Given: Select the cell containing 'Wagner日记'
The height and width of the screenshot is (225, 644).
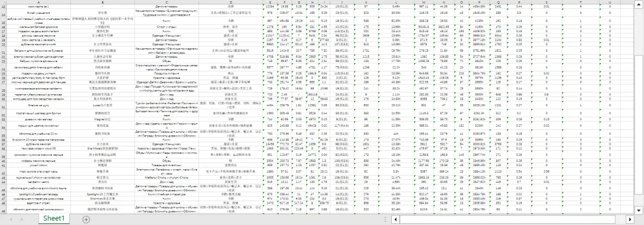Looking at the screenshot, I should [103, 119].
